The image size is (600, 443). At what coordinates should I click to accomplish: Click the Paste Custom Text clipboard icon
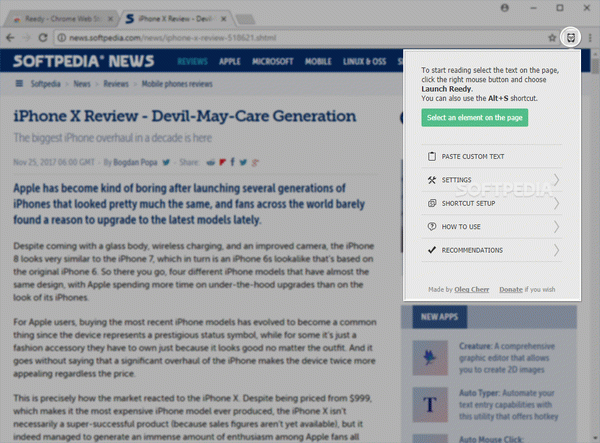coord(432,156)
